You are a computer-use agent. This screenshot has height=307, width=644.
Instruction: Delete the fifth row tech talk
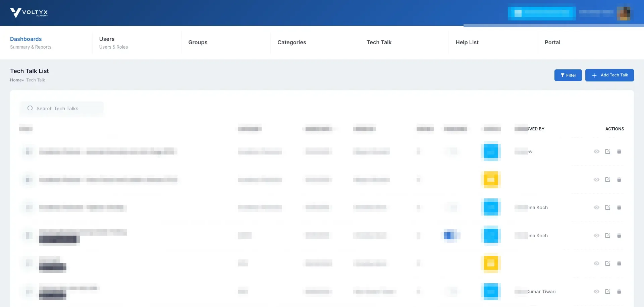pyautogui.click(x=619, y=263)
